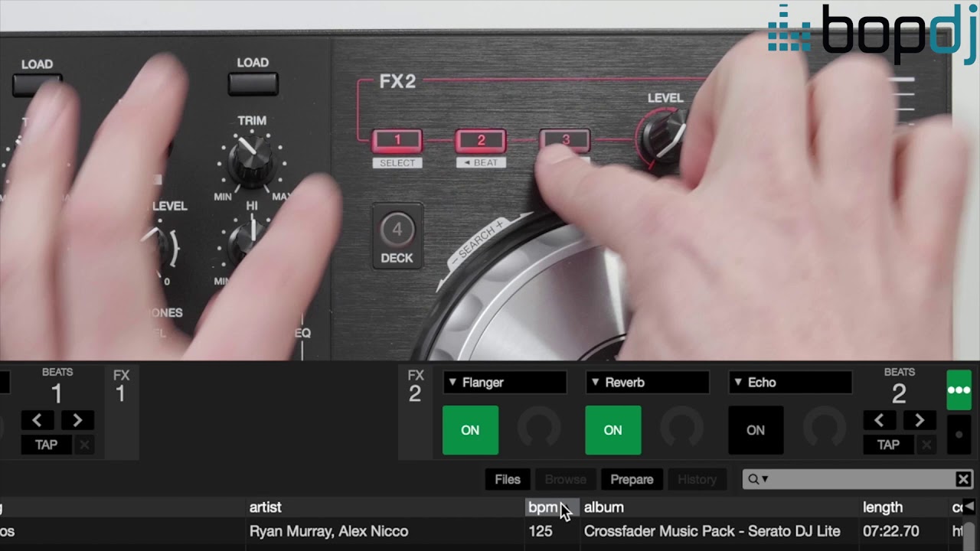
Task: Open the Reverb effect dropdown
Action: pos(648,382)
